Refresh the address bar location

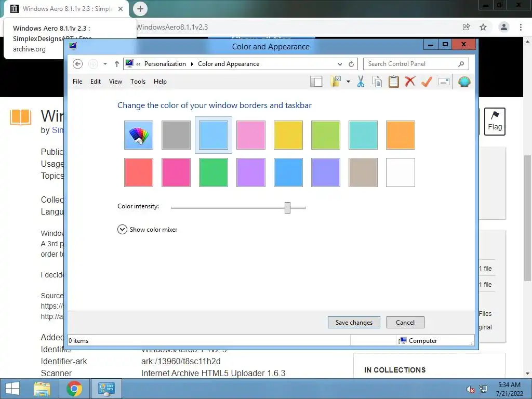[x=351, y=64]
